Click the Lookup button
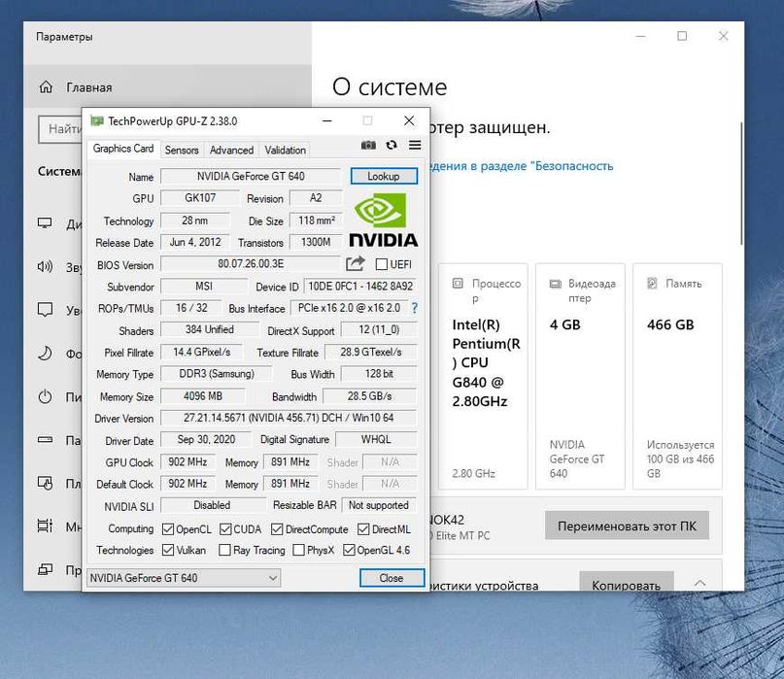Screen dimensions: 784x679 click(x=384, y=176)
